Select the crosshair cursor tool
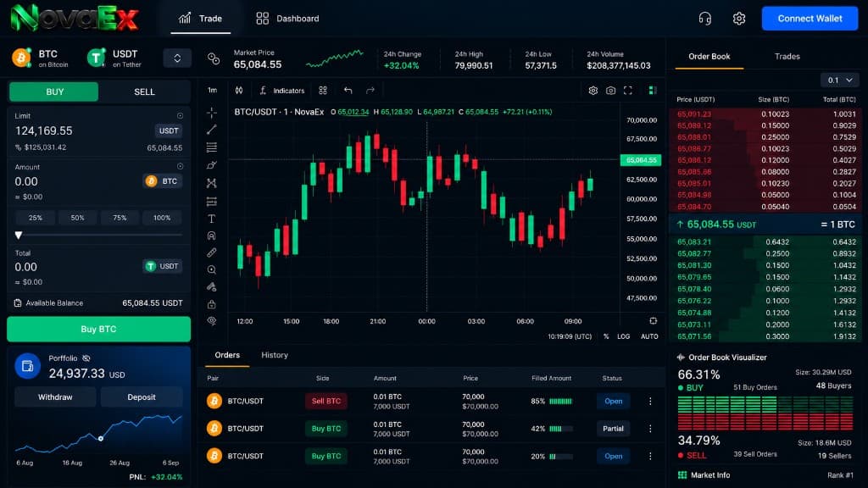The height and width of the screenshot is (488, 868). (x=211, y=113)
